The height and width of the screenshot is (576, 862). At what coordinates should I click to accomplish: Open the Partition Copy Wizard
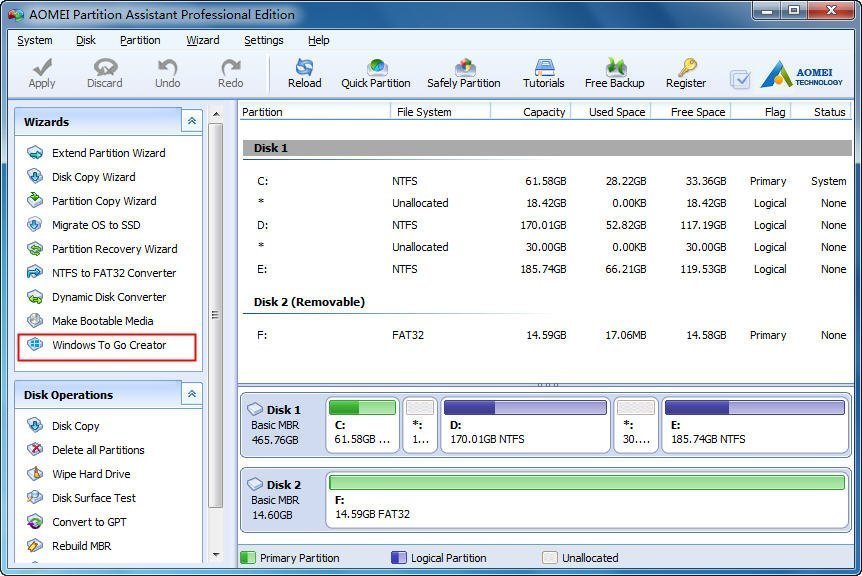[104, 201]
